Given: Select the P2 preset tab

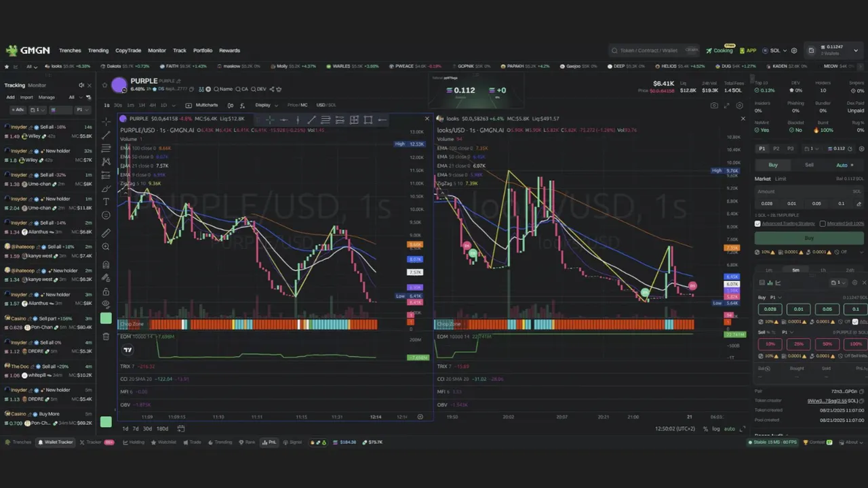Looking at the screenshot, I should click(776, 148).
